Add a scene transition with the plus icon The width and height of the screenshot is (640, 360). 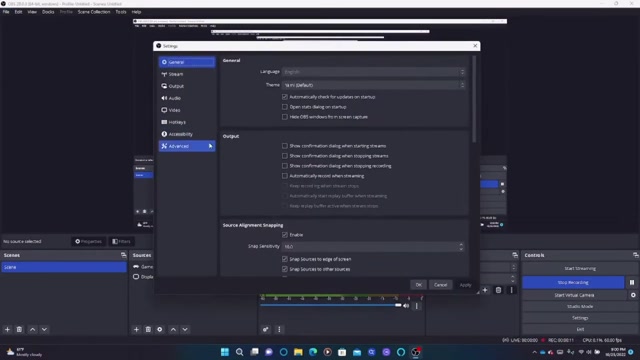coord(485,290)
